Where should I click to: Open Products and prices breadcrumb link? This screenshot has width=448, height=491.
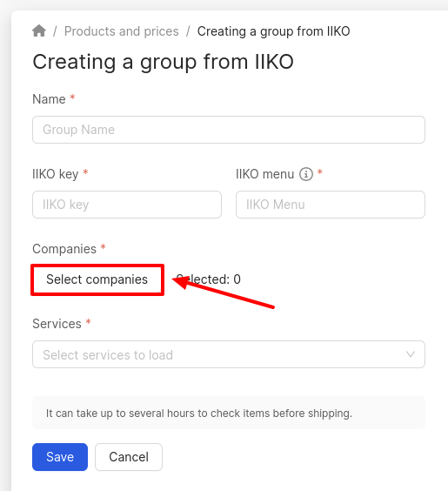pyautogui.click(x=122, y=31)
